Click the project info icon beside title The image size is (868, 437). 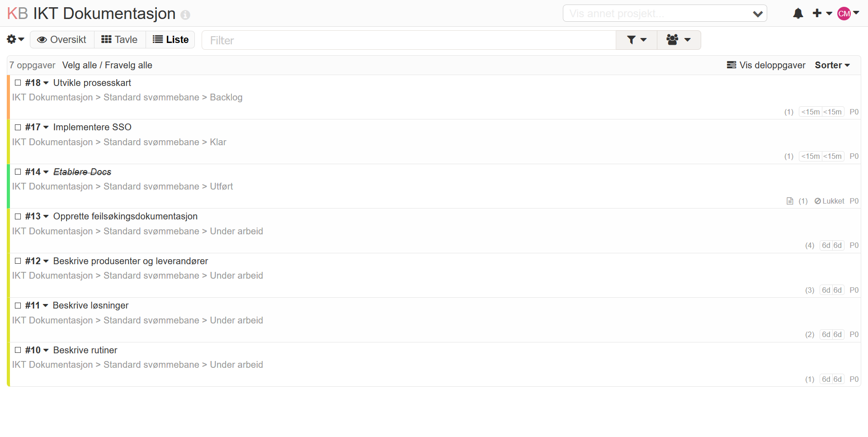pos(185,15)
